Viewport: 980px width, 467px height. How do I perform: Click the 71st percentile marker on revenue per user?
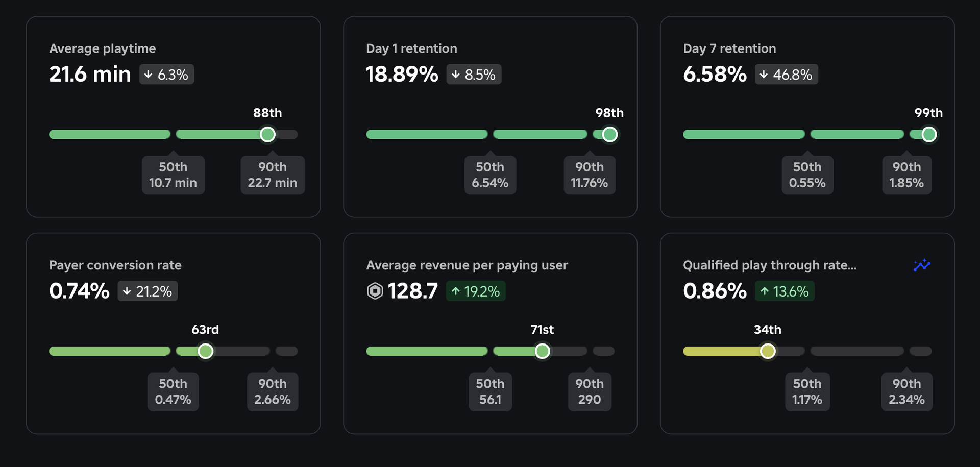click(x=542, y=351)
